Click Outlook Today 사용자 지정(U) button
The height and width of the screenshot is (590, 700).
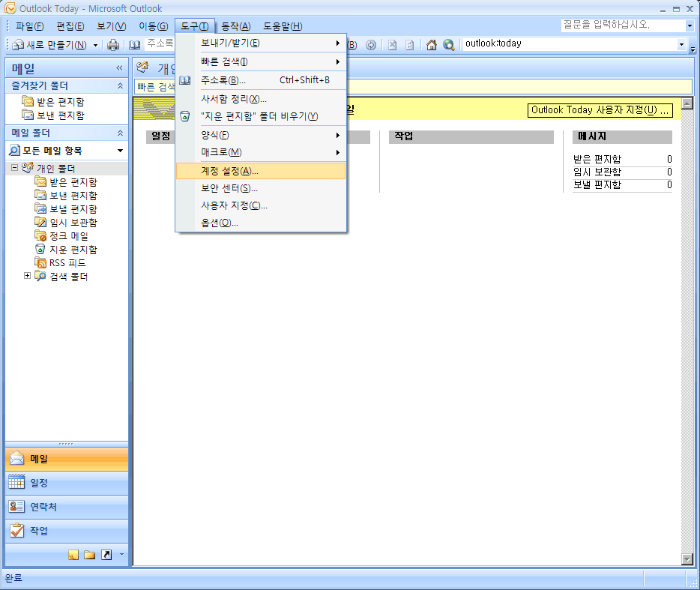click(x=600, y=110)
